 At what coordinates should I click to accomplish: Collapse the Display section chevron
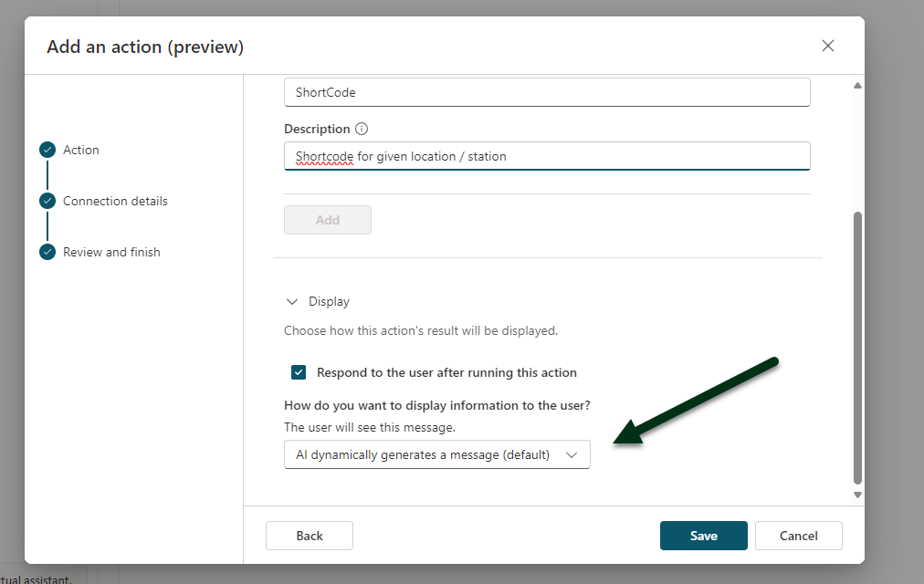tap(292, 301)
